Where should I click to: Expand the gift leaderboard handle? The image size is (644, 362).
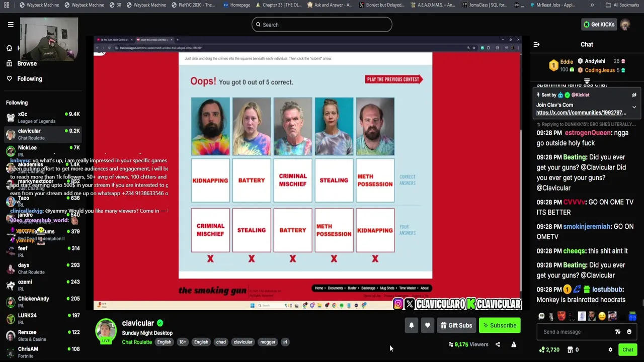pyautogui.click(x=587, y=81)
